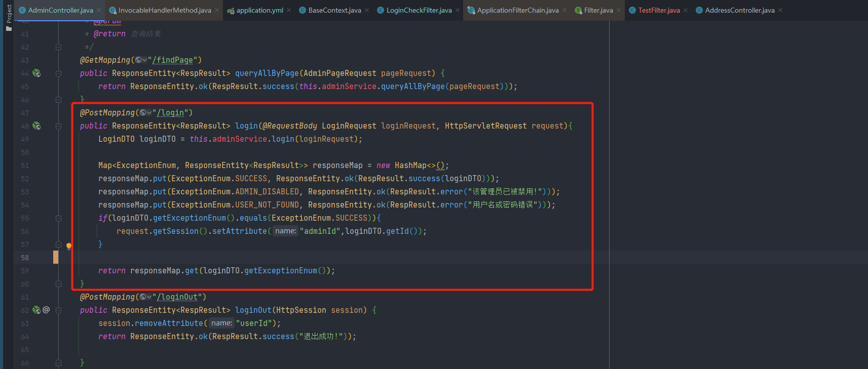Collapse the loginOut method fold marker

pyautogui.click(x=58, y=310)
